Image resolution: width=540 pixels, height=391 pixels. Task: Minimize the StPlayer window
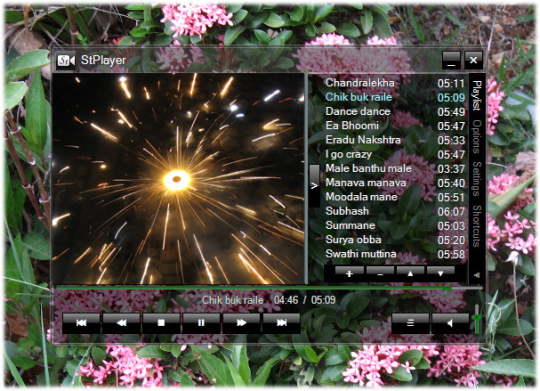[x=451, y=60]
